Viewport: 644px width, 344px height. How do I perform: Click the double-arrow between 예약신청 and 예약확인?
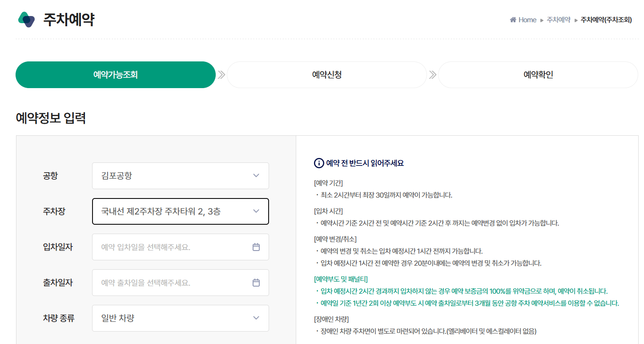[x=432, y=75]
